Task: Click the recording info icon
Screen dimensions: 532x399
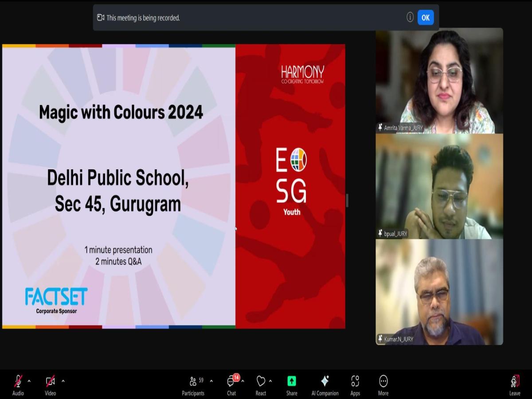Action: coord(410,17)
